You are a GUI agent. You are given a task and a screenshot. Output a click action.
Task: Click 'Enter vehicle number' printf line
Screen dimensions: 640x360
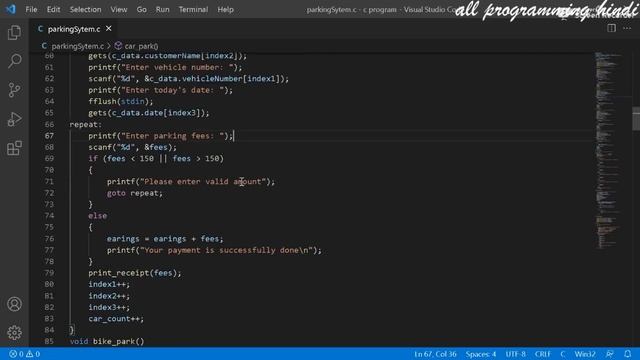pos(165,67)
